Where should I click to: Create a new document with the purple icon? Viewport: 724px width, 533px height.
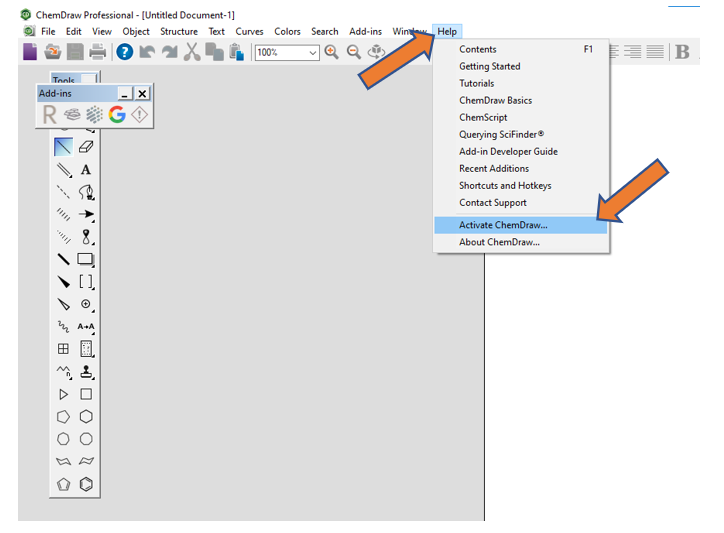click(x=30, y=52)
